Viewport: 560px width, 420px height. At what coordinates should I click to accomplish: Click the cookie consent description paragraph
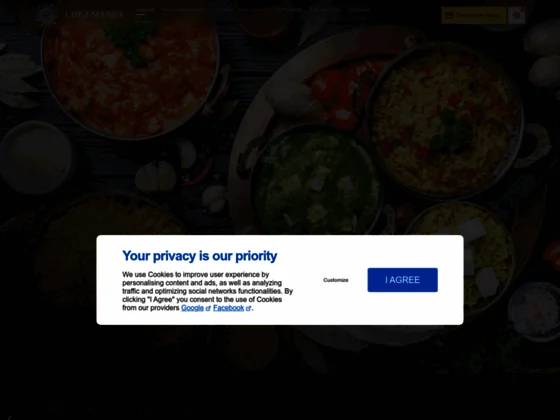pyautogui.click(x=208, y=291)
